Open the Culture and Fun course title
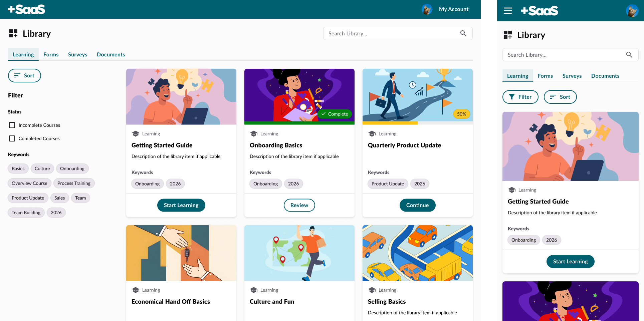644x321 pixels. [x=272, y=302]
